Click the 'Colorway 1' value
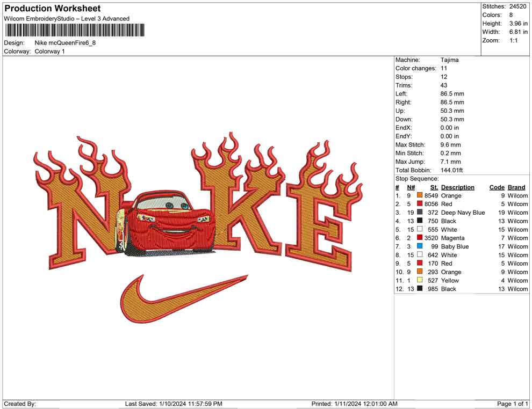532x409 pixels. (x=49, y=51)
